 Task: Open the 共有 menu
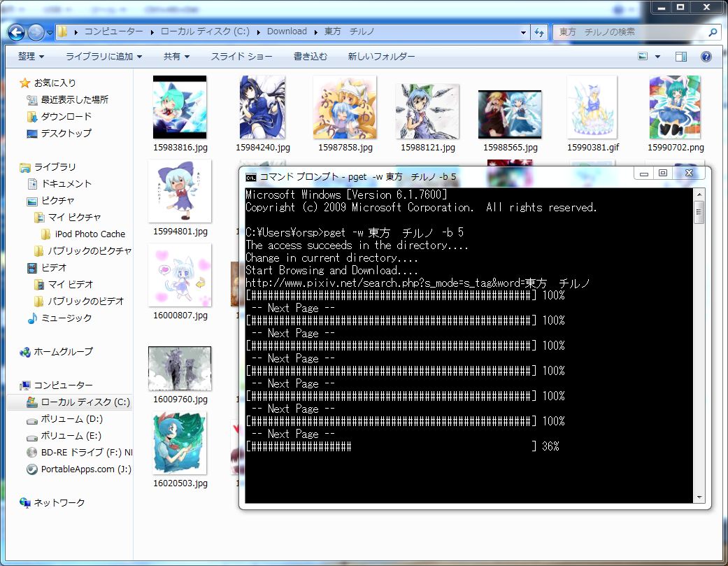(x=176, y=57)
